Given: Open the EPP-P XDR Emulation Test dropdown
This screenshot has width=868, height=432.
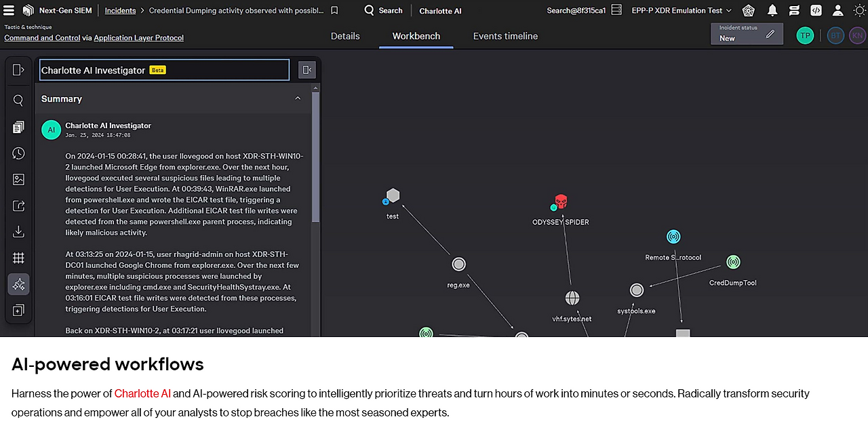Looking at the screenshot, I should click(x=682, y=10).
